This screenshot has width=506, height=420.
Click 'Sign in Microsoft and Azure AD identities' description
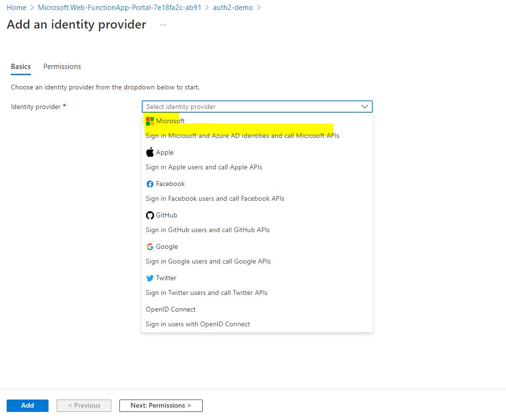pyautogui.click(x=243, y=136)
